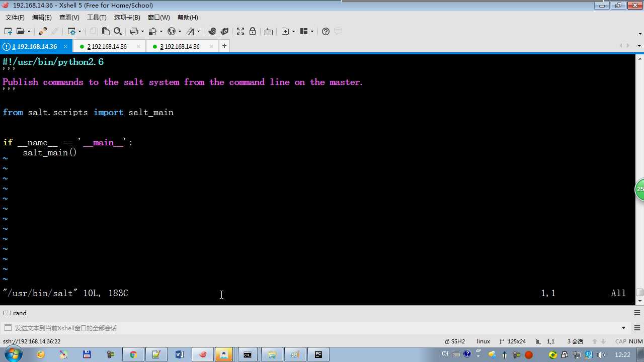The image size is (644, 362).
Task: Open Command Prompt from the taskbar
Action: coord(248,354)
